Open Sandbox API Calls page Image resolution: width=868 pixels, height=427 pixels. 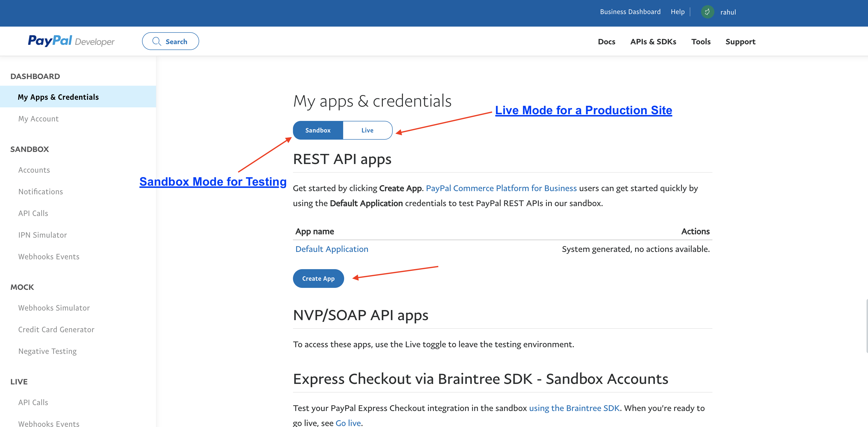[33, 213]
